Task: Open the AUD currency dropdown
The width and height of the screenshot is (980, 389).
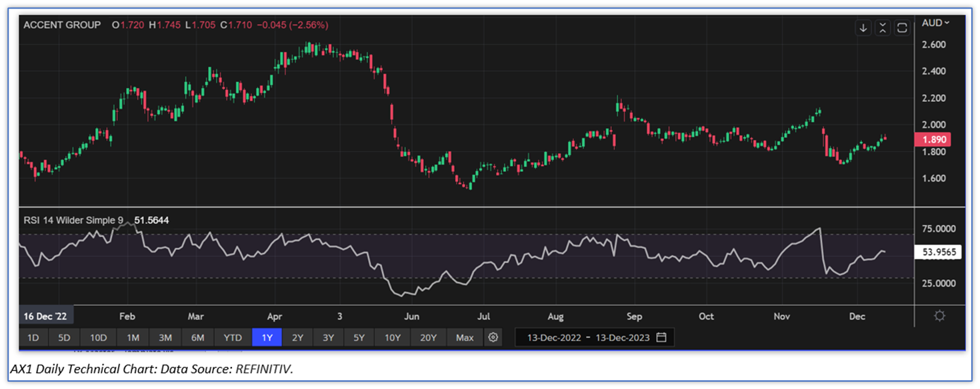Action: (x=935, y=23)
